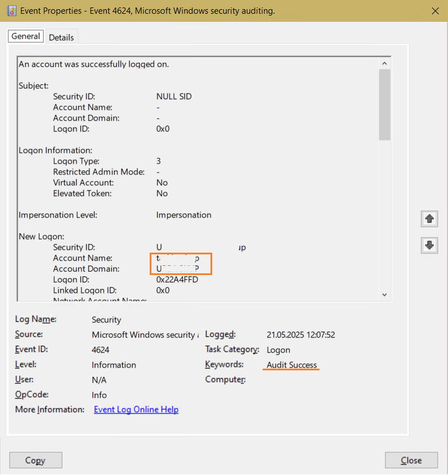Click the 'More Information:' label

pyautogui.click(x=50, y=410)
